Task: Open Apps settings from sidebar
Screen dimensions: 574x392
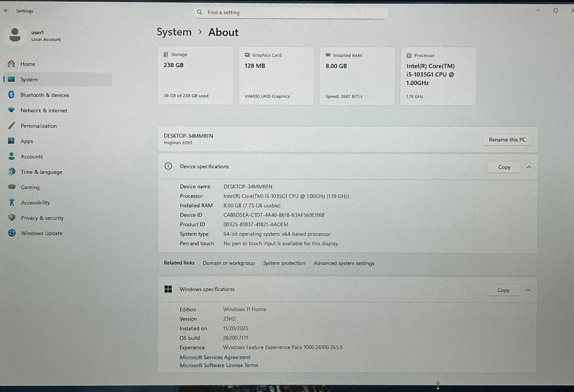Action: [x=26, y=141]
